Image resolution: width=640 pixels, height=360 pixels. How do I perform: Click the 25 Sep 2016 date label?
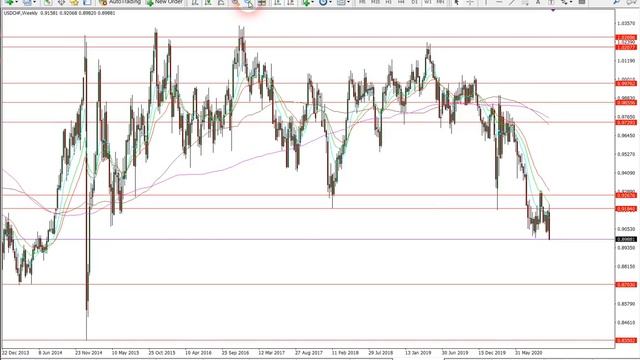tap(235, 353)
